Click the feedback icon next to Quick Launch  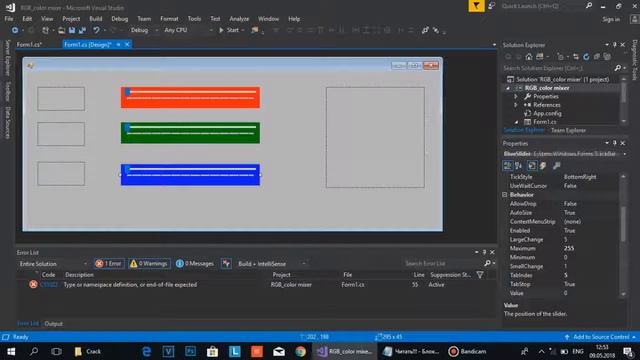492,6
